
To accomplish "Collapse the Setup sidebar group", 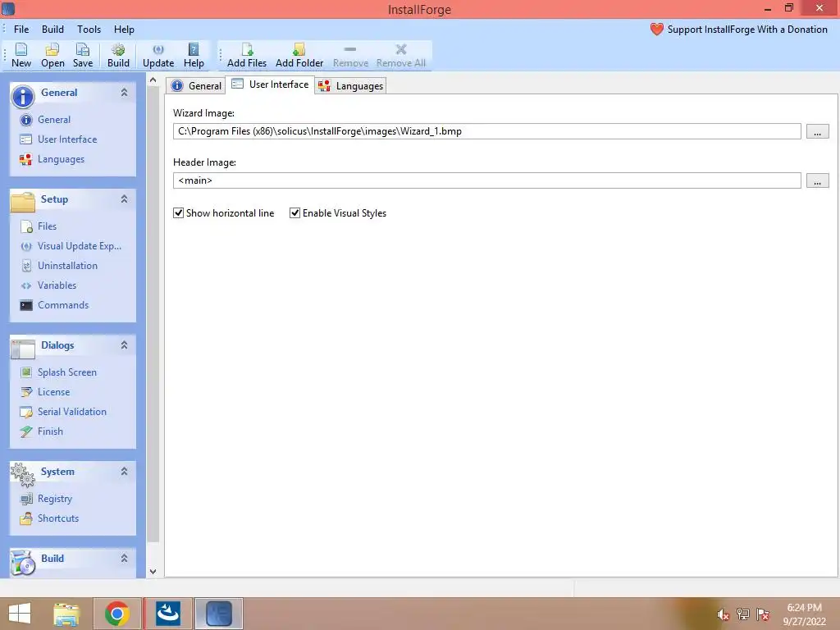I will 125,199.
